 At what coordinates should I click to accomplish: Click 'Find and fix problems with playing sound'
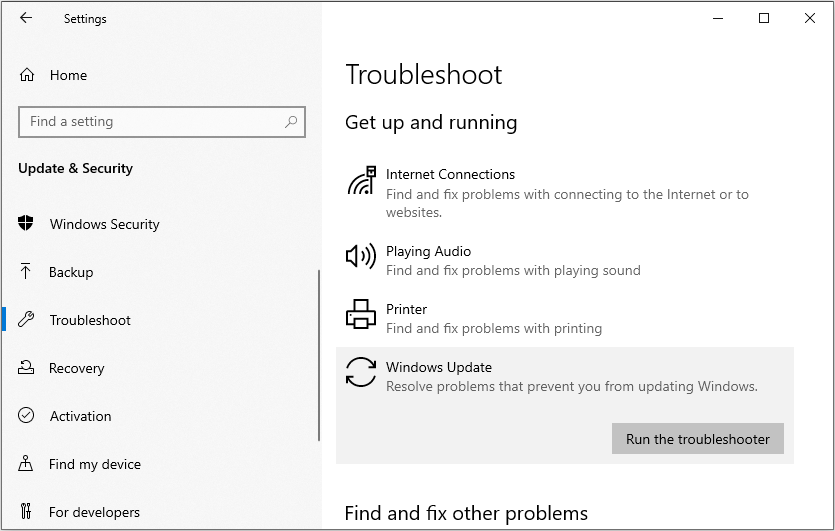click(513, 270)
